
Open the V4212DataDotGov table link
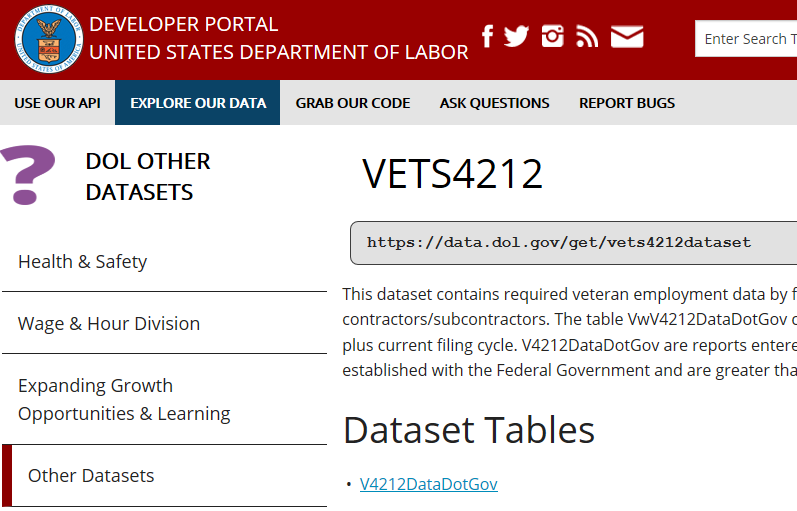click(x=428, y=484)
